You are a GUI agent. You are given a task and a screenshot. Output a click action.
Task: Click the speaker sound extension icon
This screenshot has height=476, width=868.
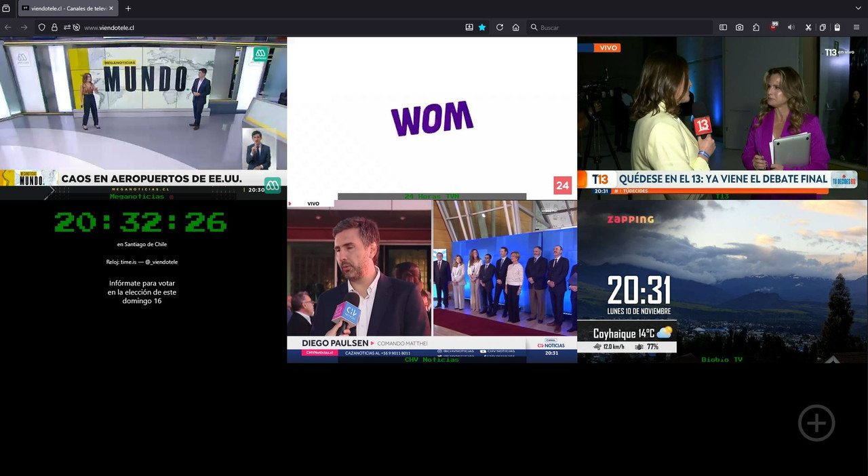coord(791,27)
